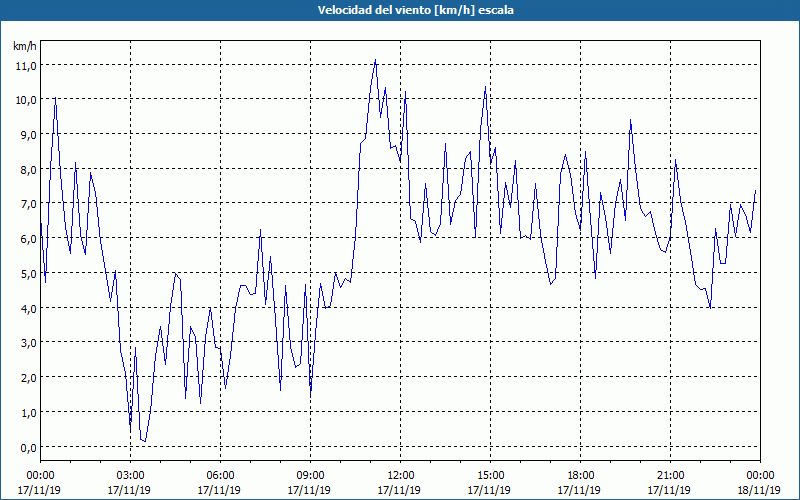Image resolution: width=800 pixels, height=500 pixels.
Task: Select the '2,0' y-axis value
Action: [29, 378]
